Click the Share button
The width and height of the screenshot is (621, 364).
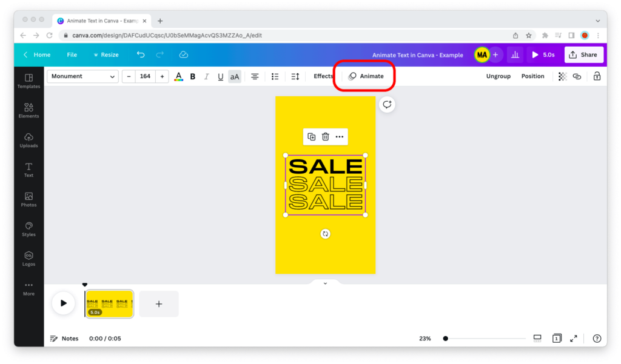click(583, 55)
